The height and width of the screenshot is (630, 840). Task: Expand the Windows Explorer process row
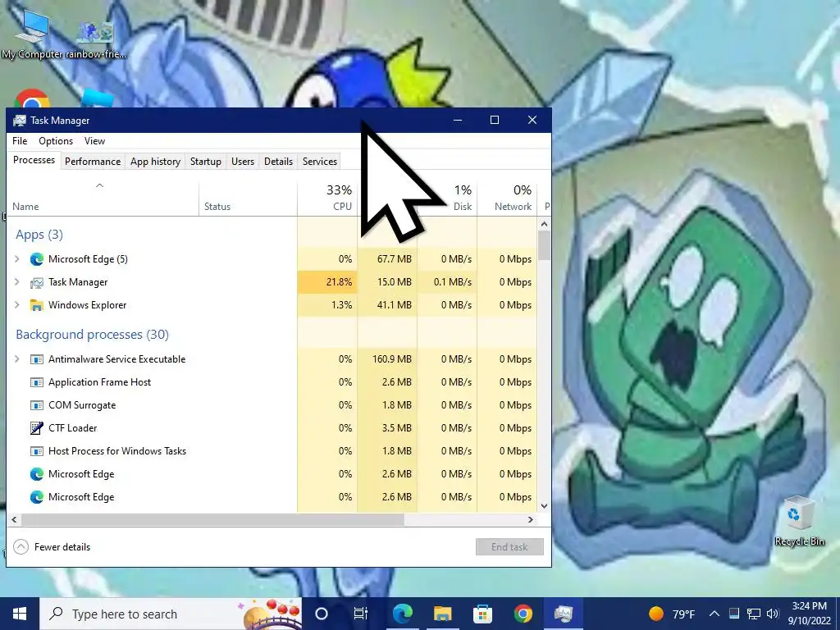point(17,305)
